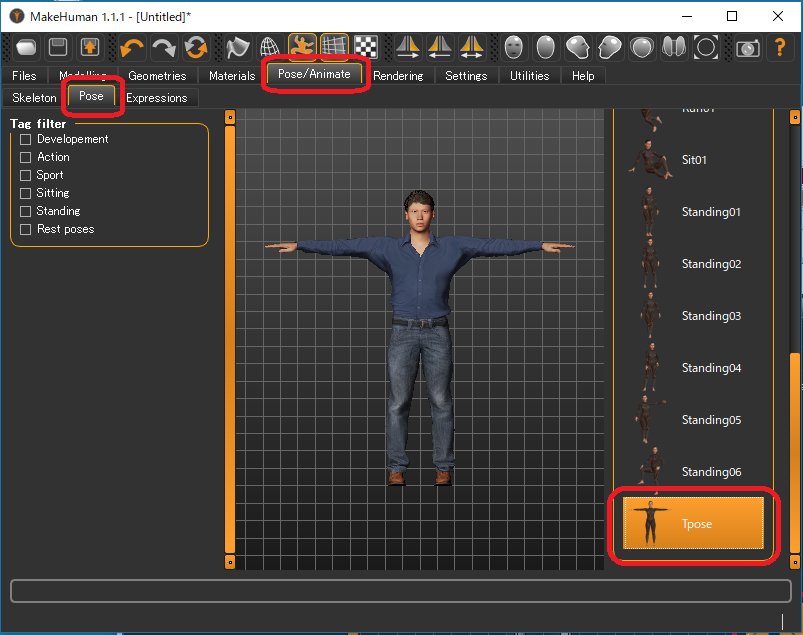The image size is (803, 635).
Task: Toggle the checkerboard background icon
Action: (x=367, y=47)
